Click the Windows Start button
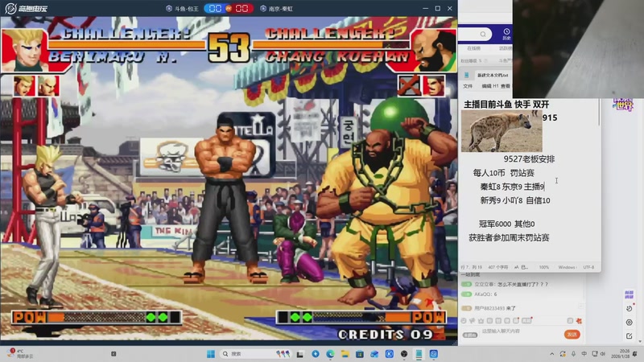Screen dimensions: 644x362 [211, 354]
